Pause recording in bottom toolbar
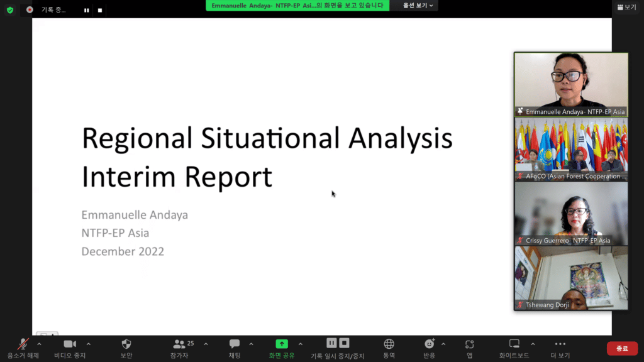Image resolution: width=644 pixels, height=362 pixels. (x=331, y=343)
